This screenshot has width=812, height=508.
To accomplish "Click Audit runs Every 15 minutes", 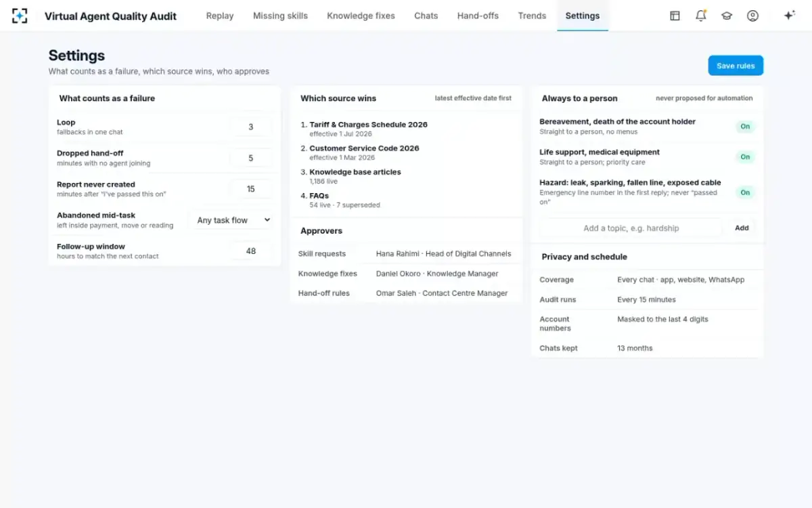I will pos(646,299).
